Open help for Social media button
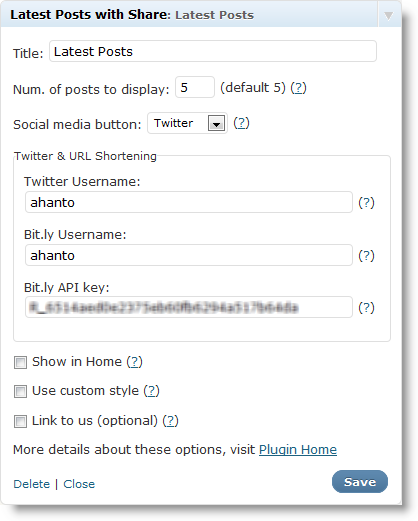Image resolution: width=418 pixels, height=521 pixels. coord(241,123)
